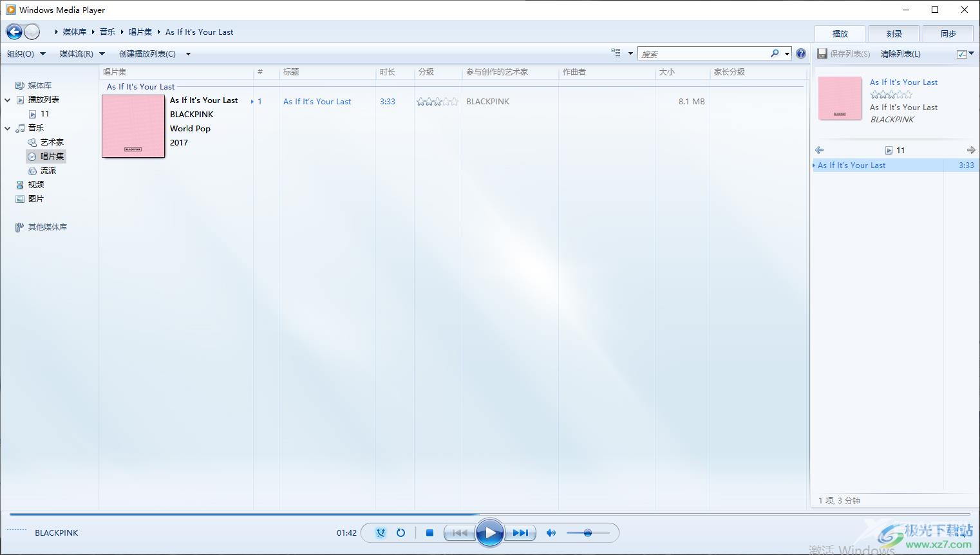Sort by 参与创作的艺术家 column header
This screenshot has width=980, height=555.
pyautogui.click(x=510, y=72)
